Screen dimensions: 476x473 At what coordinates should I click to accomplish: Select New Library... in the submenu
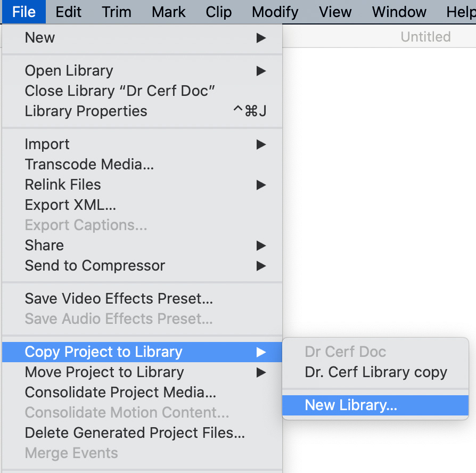click(375, 405)
